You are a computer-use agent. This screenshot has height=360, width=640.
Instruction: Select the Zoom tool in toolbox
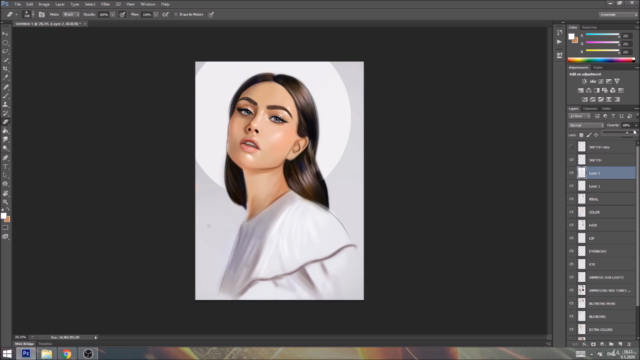tap(5, 202)
